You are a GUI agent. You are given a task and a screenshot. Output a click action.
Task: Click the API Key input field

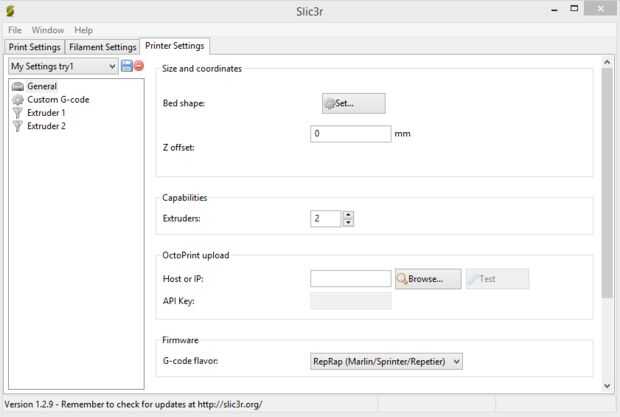coord(351,301)
